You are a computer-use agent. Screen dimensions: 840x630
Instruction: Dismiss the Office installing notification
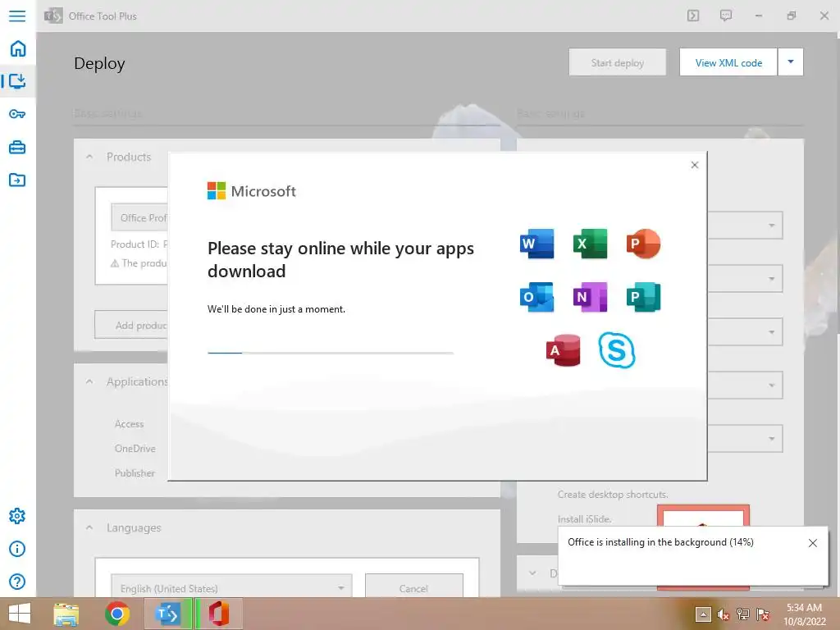click(x=812, y=543)
